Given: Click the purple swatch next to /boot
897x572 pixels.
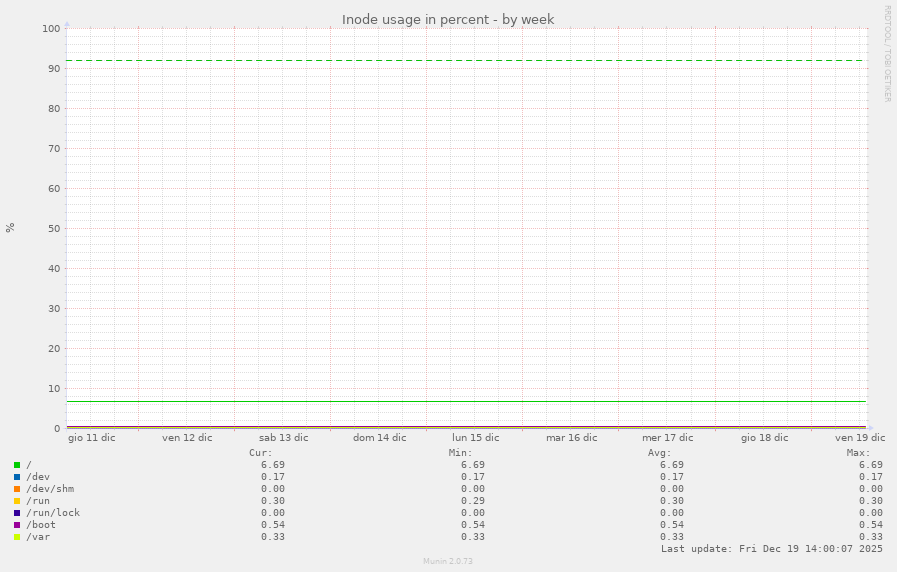Looking at the screenshot, I should pyautogui.click(x=17, y=525).
